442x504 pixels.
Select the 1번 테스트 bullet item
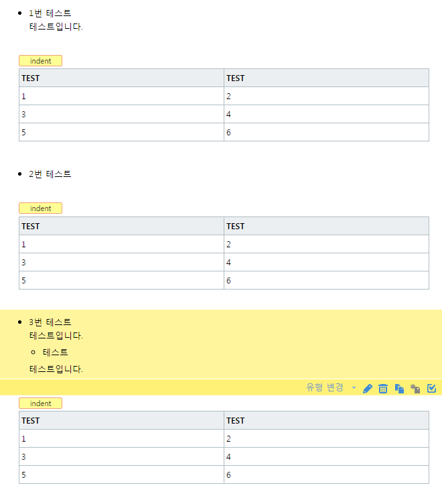[x=50, y=13]
